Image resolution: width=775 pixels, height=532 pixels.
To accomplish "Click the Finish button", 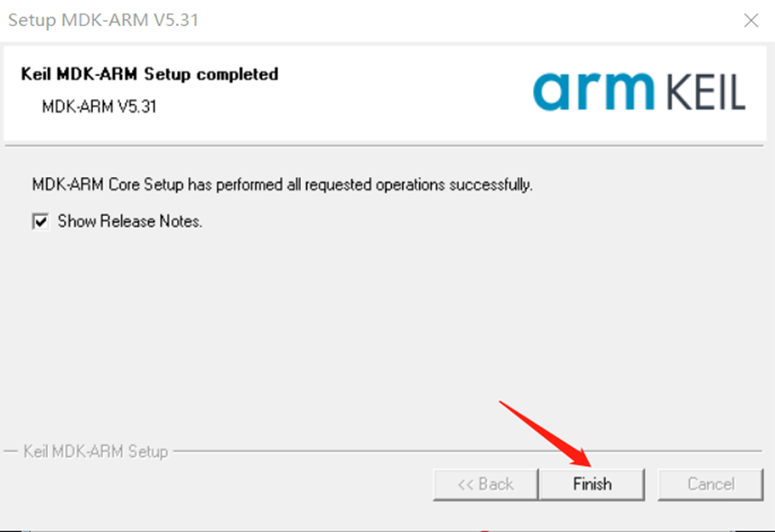I will (x=592, y=484).
